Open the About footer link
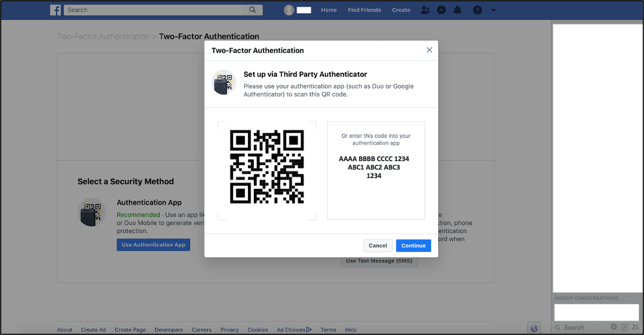This screenshot has height=335, width=644. [x=65, y=330]
